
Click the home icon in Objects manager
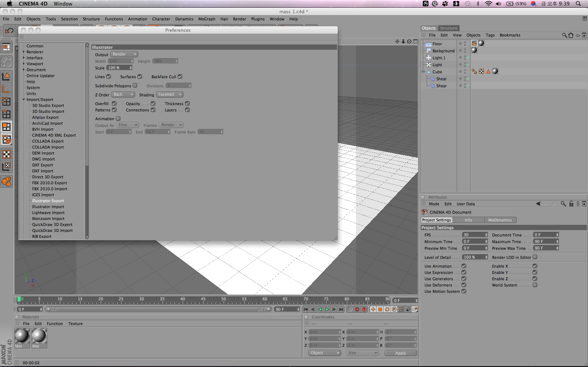tap(571, 35)
